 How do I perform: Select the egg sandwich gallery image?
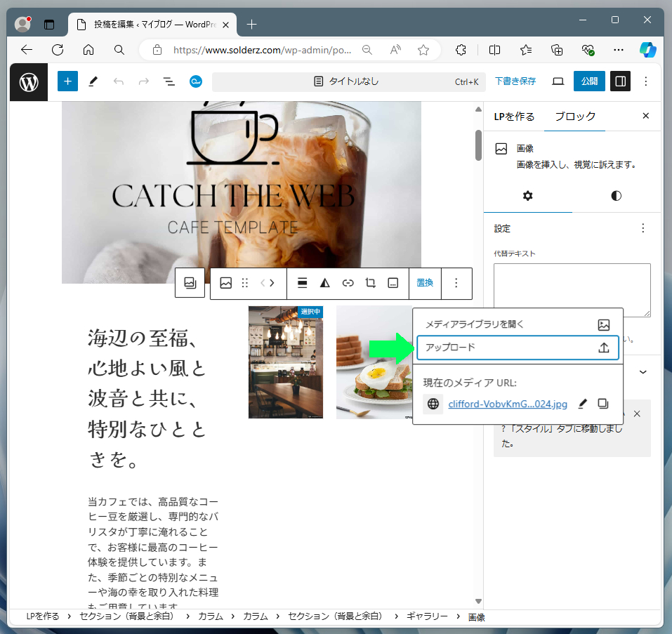click(x=374, y=362)
